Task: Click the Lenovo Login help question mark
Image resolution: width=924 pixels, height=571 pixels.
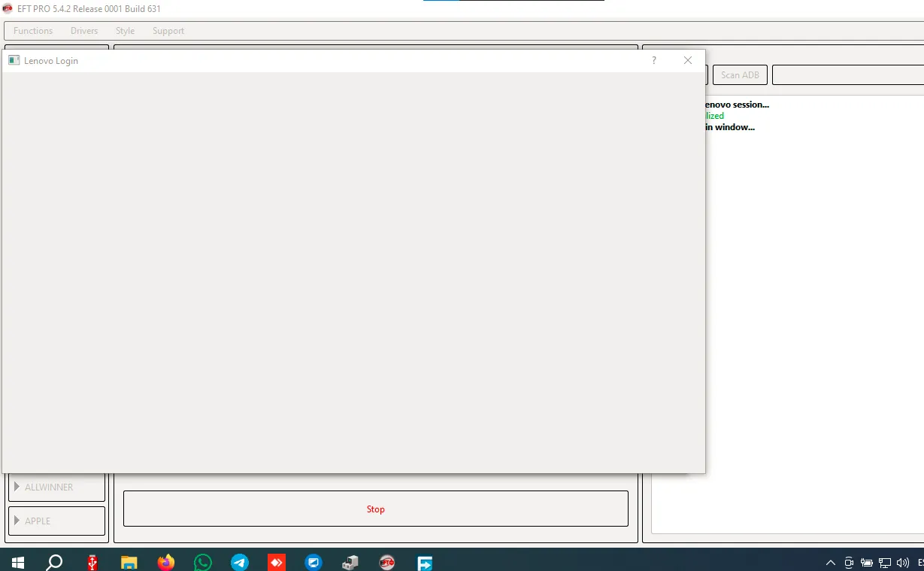Action: (654, 61)
